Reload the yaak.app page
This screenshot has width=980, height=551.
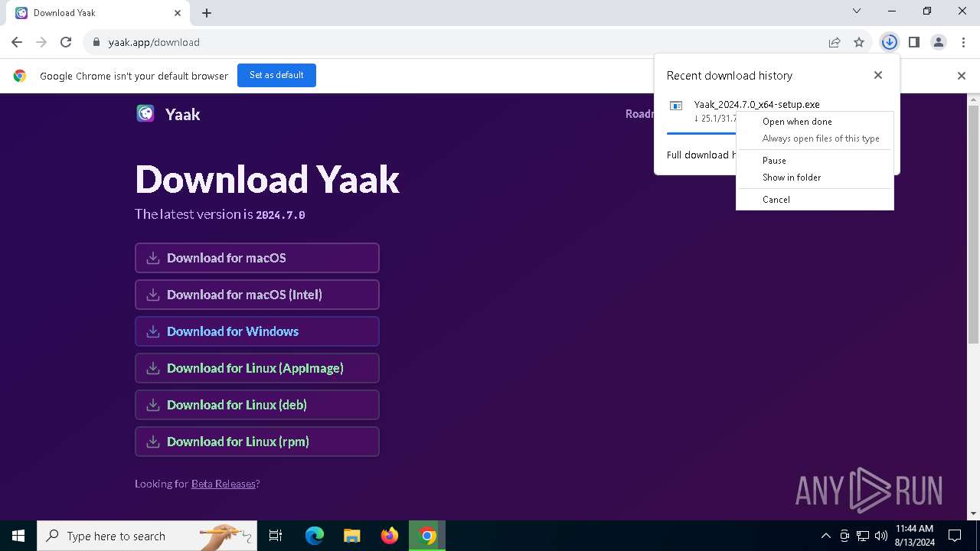66,42
